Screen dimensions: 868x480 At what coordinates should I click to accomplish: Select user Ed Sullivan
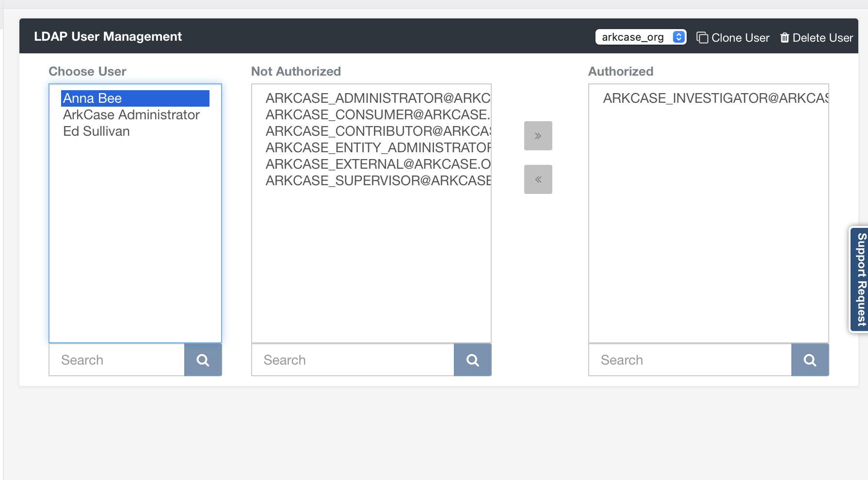(96, 131)
